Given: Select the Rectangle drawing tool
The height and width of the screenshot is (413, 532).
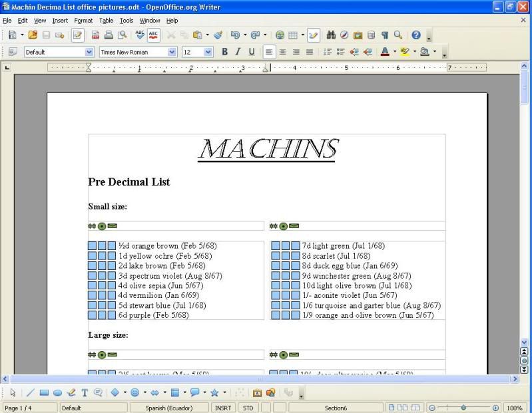Looking at the screenshot, I should 44,392.
